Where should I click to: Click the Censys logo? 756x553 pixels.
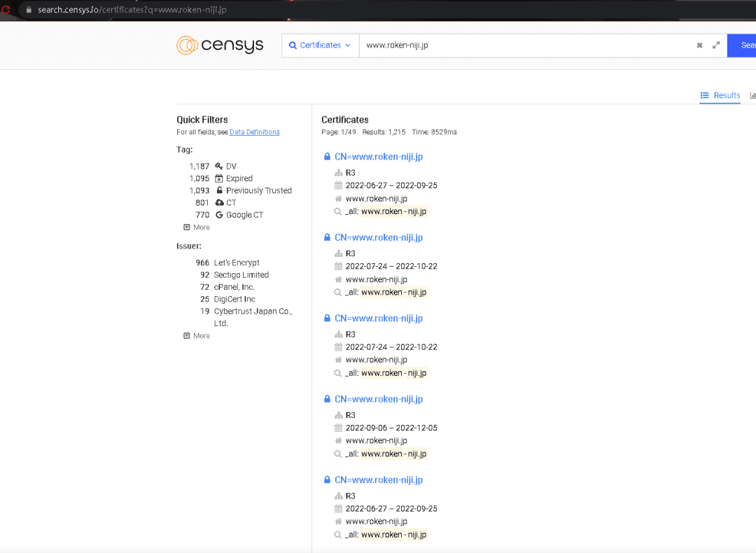220,45
